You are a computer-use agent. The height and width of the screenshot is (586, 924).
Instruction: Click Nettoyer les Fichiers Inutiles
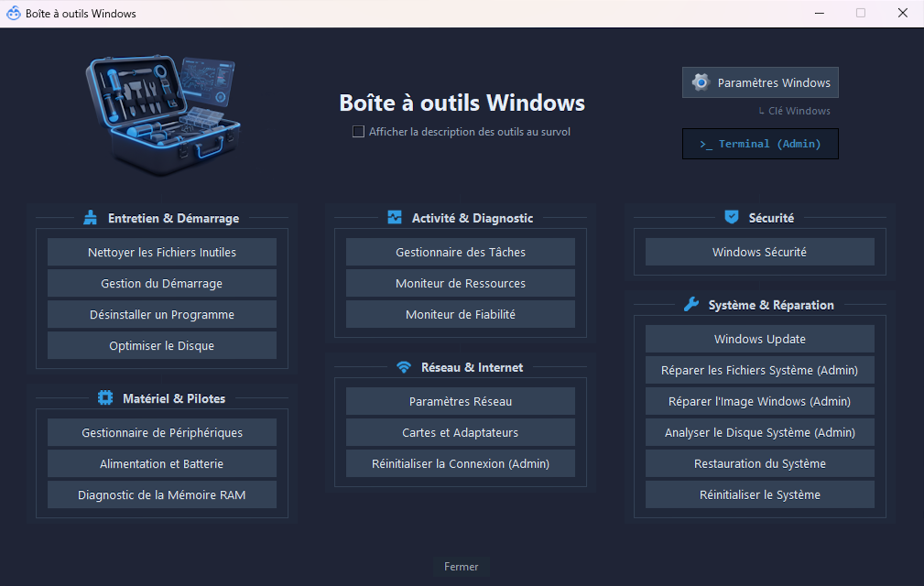pyautogui.click(x=162, y=252)
